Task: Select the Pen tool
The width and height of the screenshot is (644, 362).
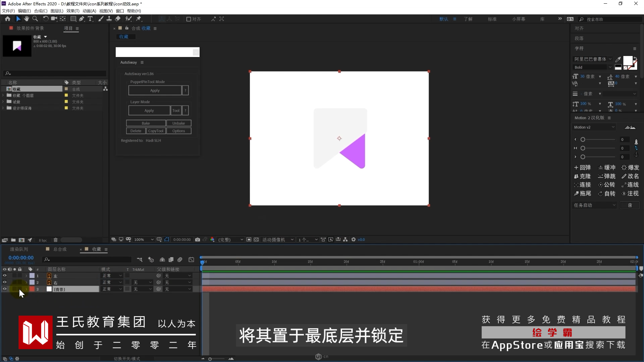Action: [x=82, y=19]
